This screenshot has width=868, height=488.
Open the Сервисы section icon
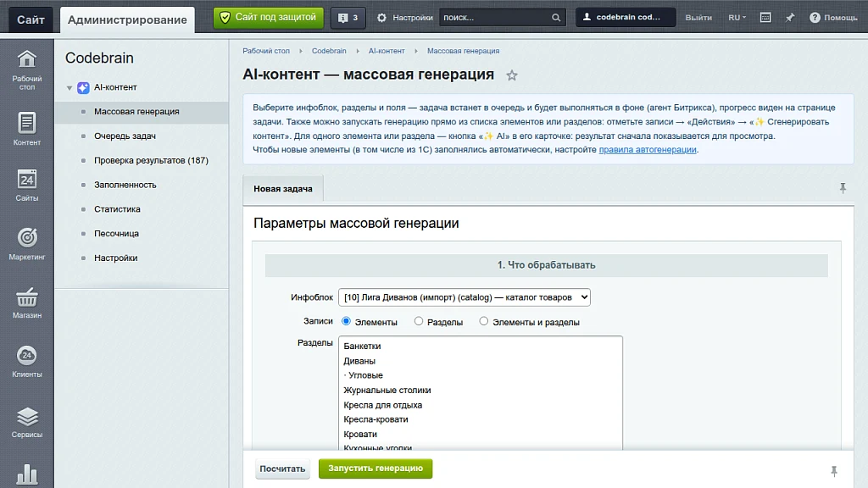click(x=26, y=422)
